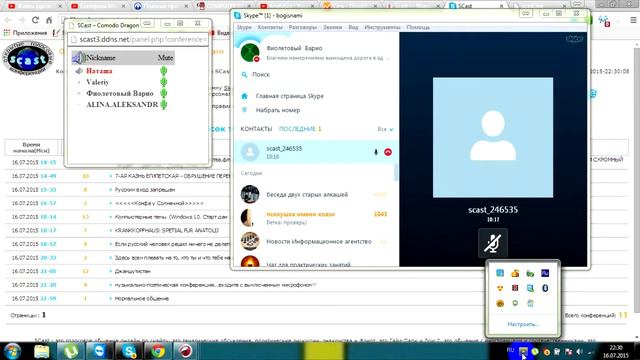Click recycle bin icon in tray popup
640x360 pixels.
click(530, 303)
